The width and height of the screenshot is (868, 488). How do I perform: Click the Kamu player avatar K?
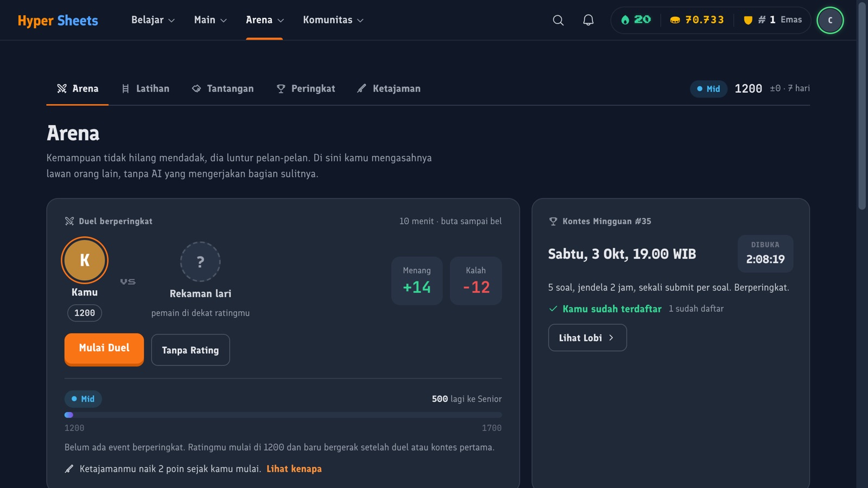[85, 260]
